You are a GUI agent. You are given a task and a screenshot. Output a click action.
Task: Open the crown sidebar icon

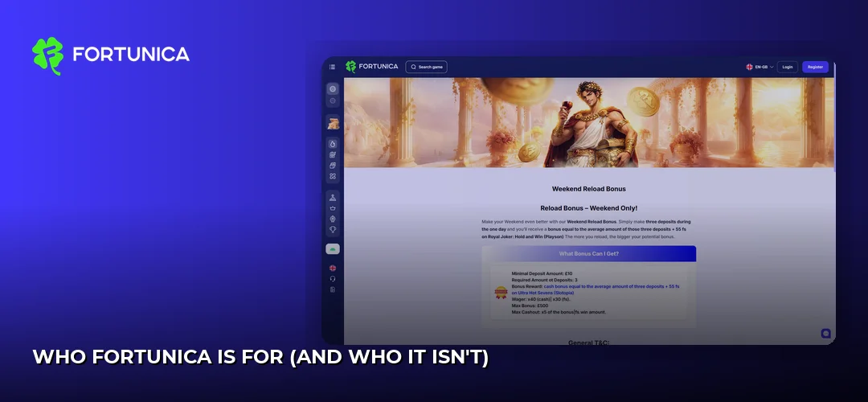(x=333, y=208)
